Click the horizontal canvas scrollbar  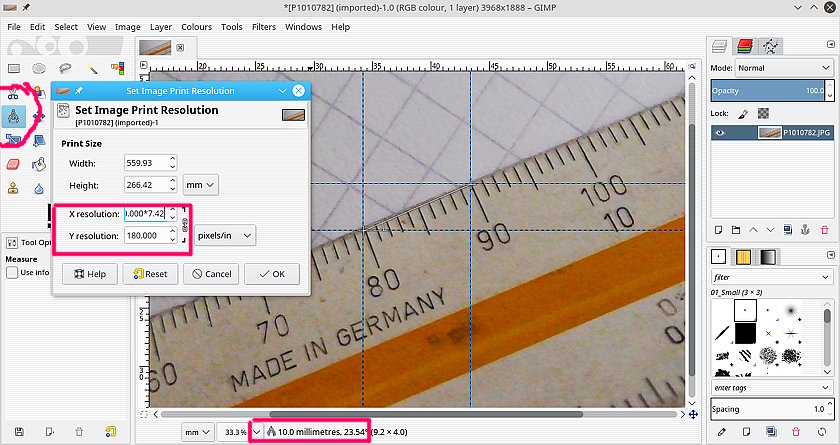[426, 414]
